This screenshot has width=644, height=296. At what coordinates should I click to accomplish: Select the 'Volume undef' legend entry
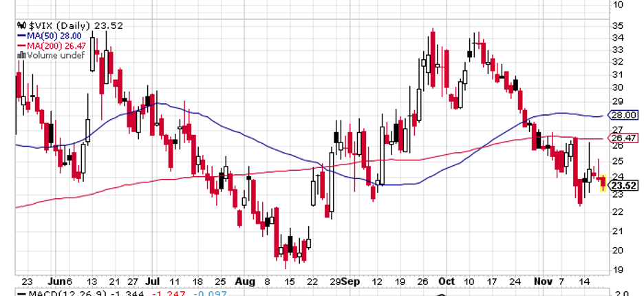(x=56, y=55)
